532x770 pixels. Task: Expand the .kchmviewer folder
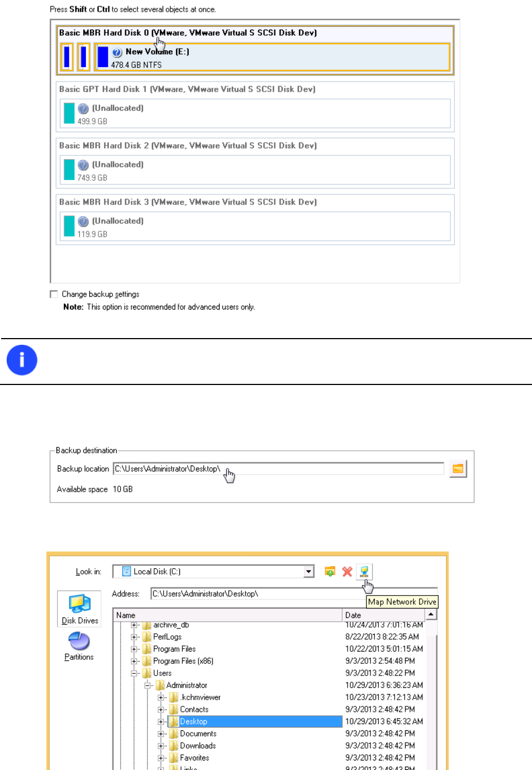pos(161,698)
